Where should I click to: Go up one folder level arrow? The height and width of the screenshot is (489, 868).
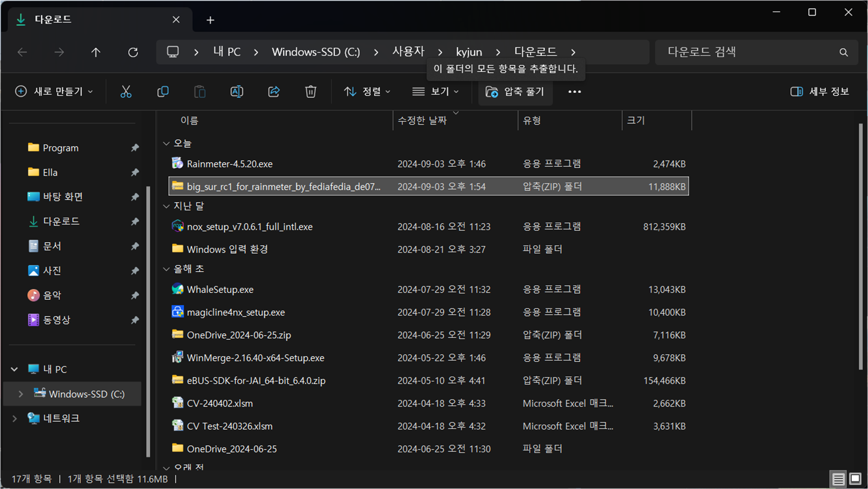[96, 52]
